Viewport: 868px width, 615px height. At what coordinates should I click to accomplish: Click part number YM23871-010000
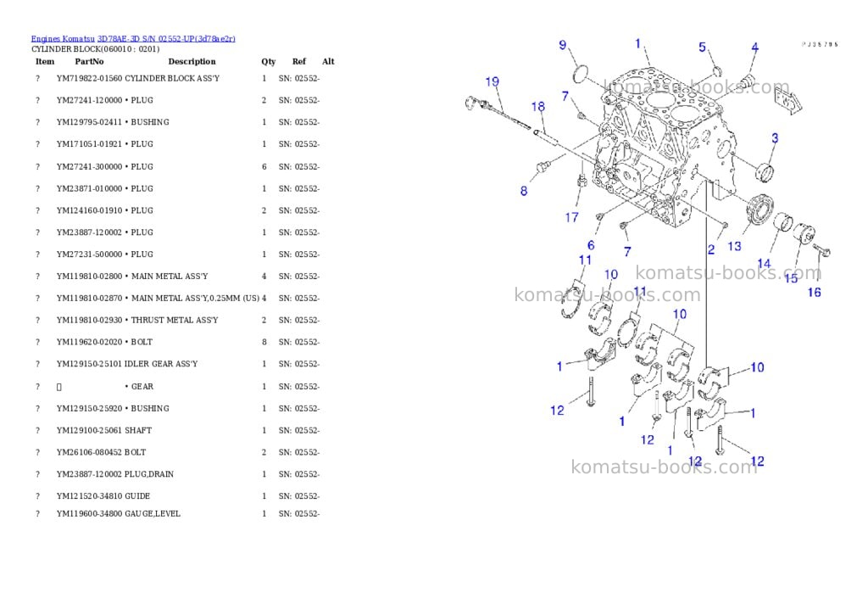click(x=89, y=189)
